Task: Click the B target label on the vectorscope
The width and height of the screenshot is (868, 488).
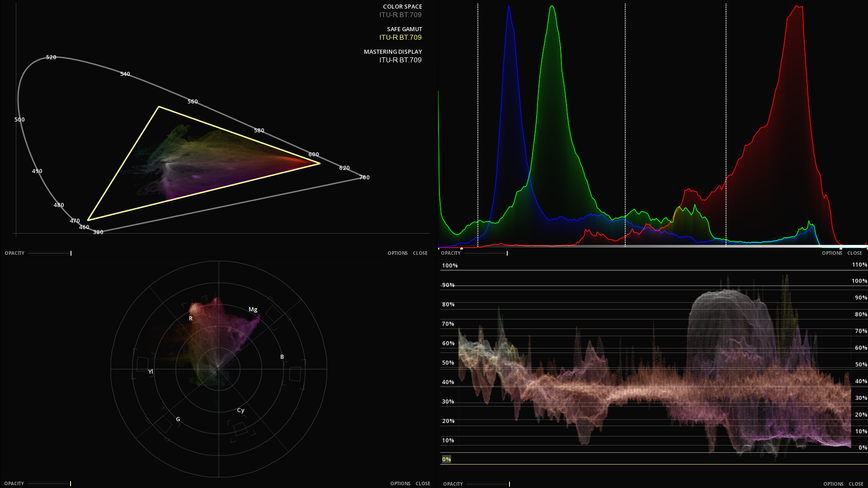Action: point(282,357)
